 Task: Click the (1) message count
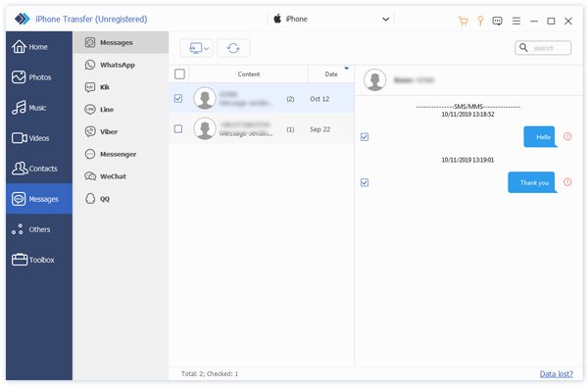pos(290,129)
